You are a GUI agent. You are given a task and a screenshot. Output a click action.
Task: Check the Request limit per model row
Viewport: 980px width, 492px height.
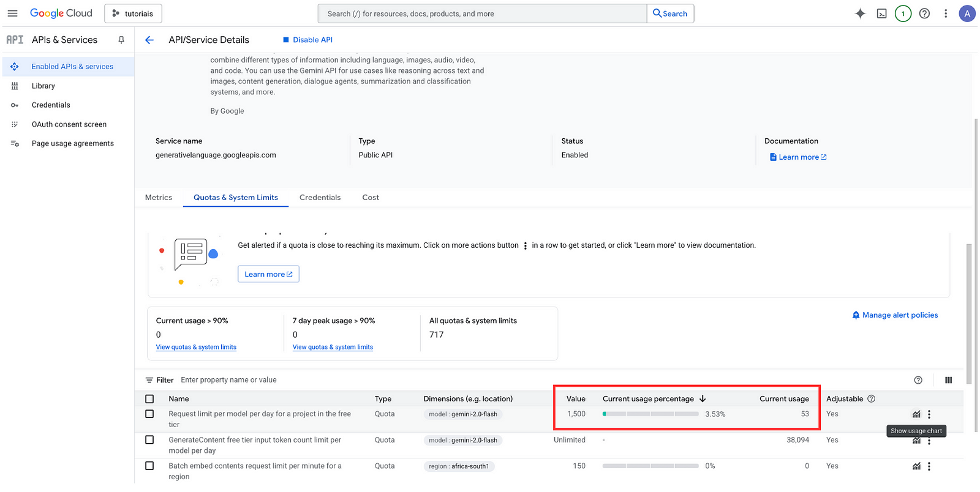(x=149, y=414)
